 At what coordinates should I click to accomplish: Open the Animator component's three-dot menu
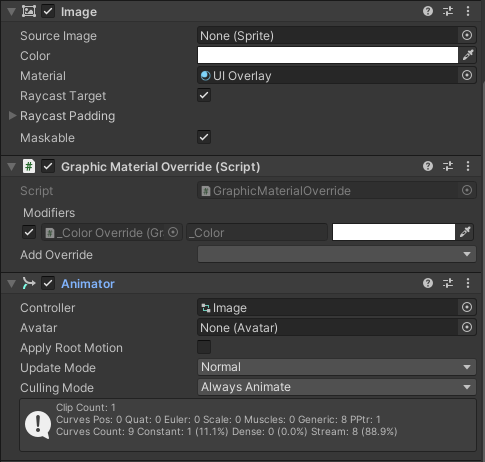pos(468,283)
